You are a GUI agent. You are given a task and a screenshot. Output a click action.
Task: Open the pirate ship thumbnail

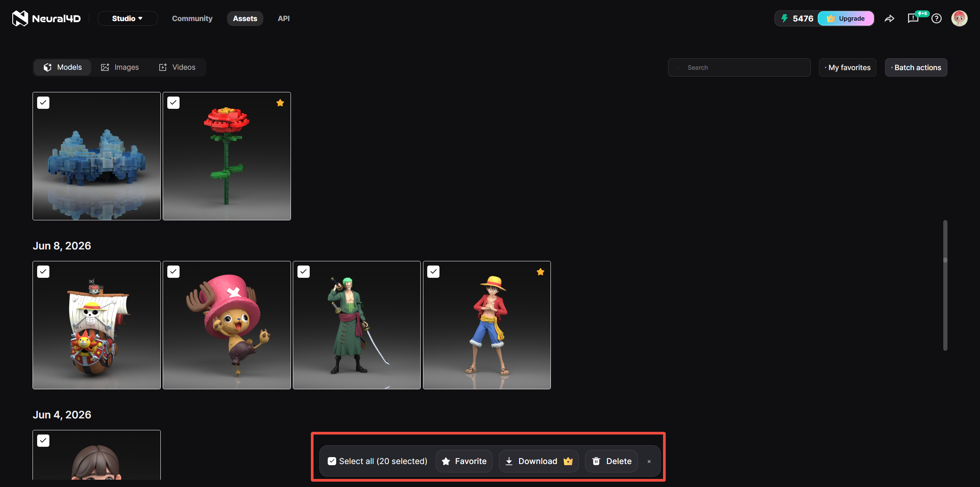click(96, 325)
